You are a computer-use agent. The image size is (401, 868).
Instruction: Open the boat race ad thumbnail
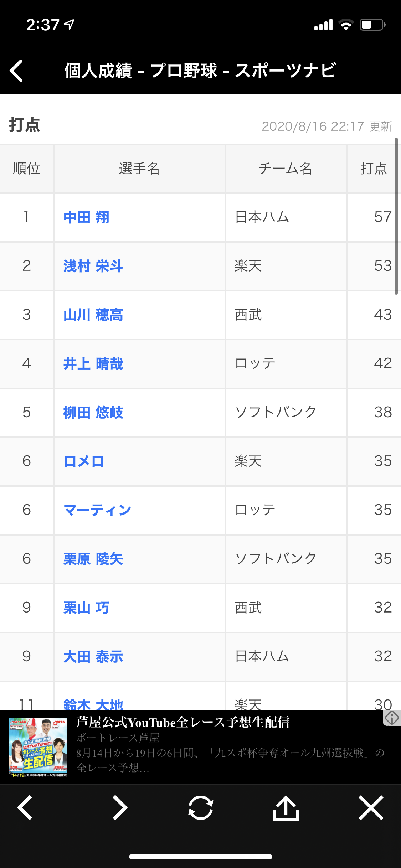(x=38, y=748)
